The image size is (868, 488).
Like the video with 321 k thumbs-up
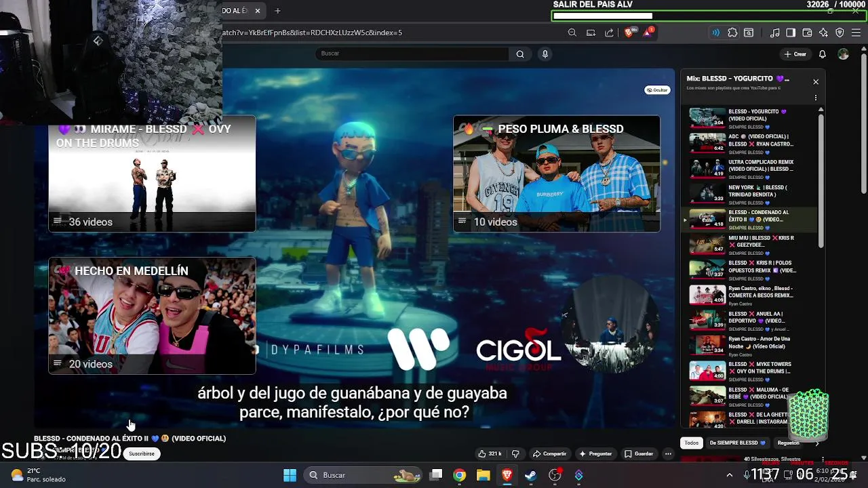[x=490, y=453]
